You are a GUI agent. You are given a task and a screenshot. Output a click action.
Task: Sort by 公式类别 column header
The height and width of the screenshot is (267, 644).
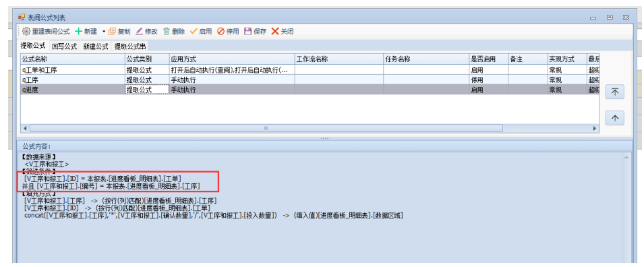[147, 59]
